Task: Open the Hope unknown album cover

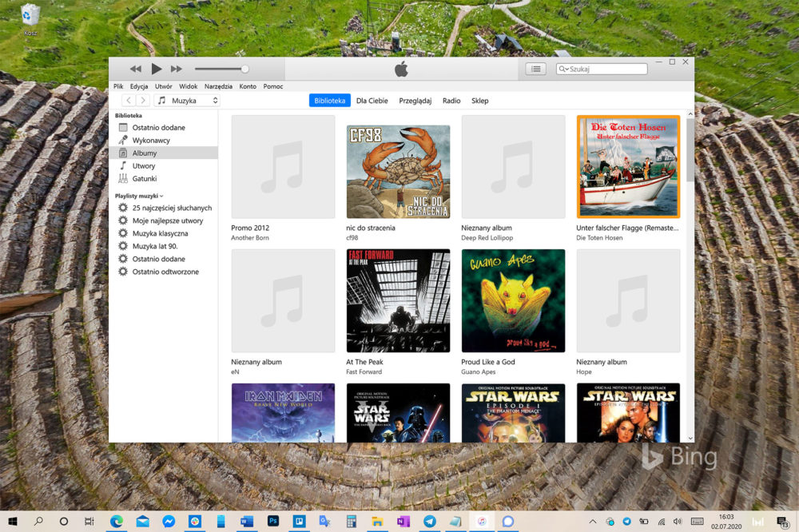Action: [x=628, y=300]
